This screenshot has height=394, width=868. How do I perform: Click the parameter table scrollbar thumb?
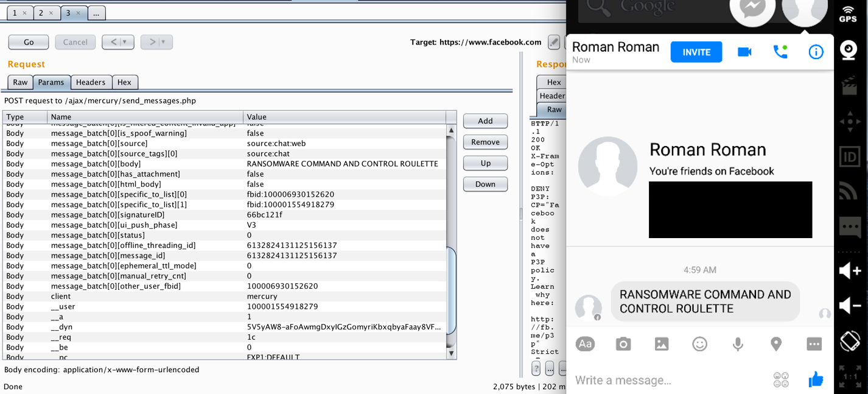(x=451, y=290)
